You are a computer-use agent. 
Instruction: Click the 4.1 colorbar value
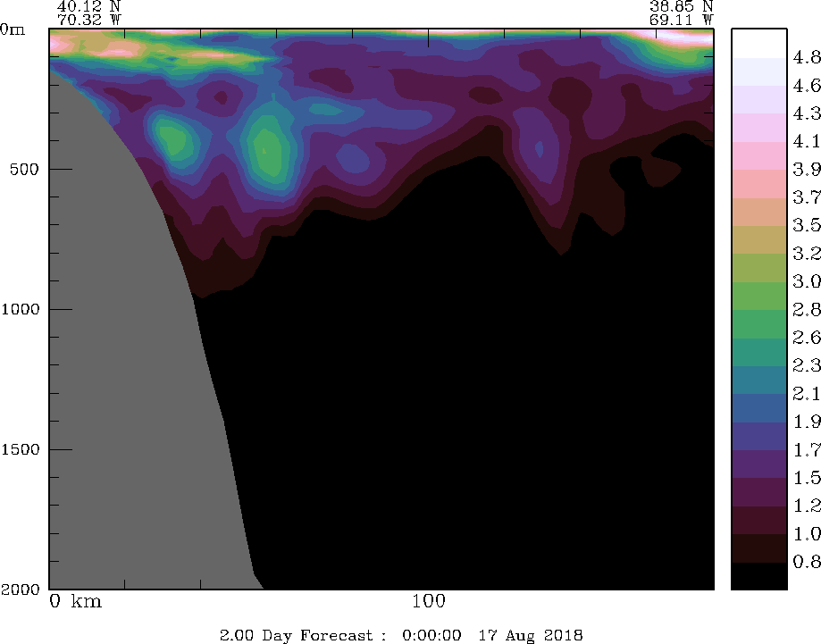[807, 141]
